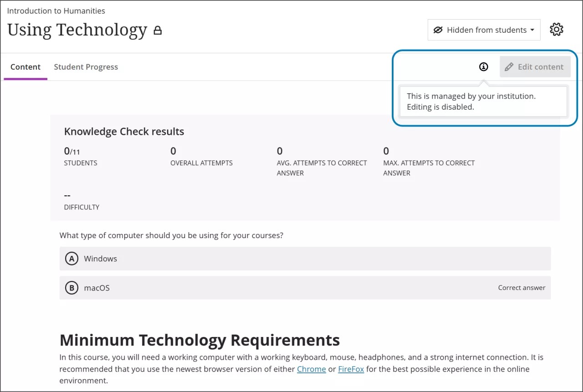Open the course settings gear icon
The width and height of the screenshot is (583, 392).
[x=556, y=29]
